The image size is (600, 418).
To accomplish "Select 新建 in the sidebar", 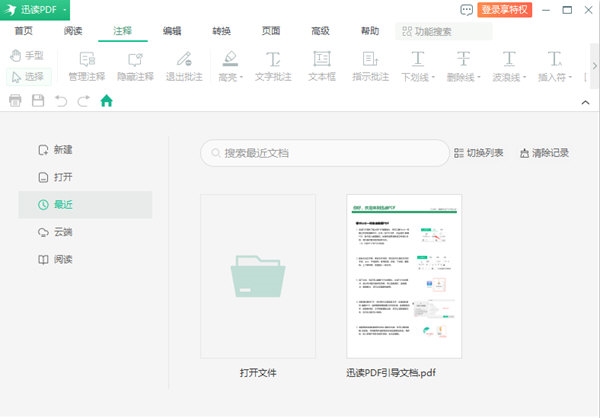I will coord(55,150).
